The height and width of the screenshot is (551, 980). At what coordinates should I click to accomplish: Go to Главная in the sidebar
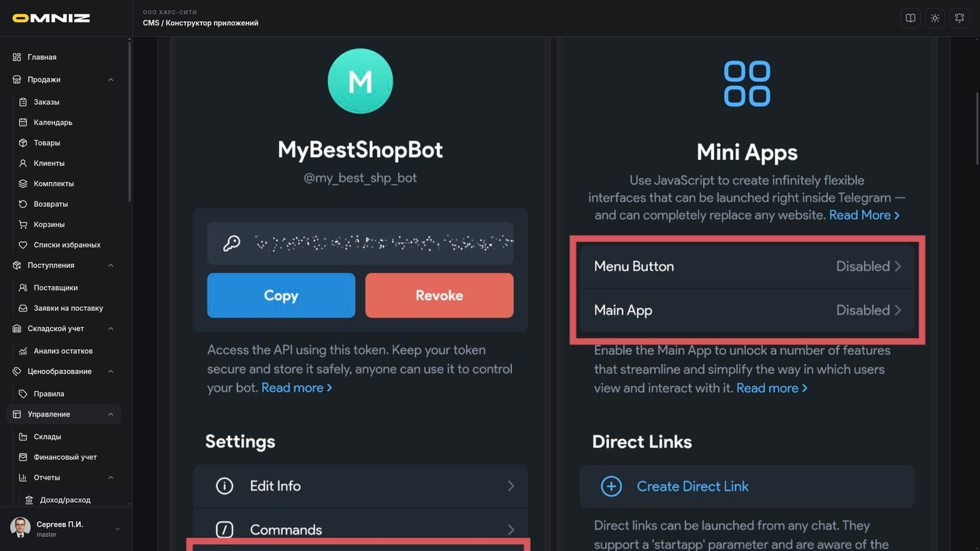pos(42,57)
